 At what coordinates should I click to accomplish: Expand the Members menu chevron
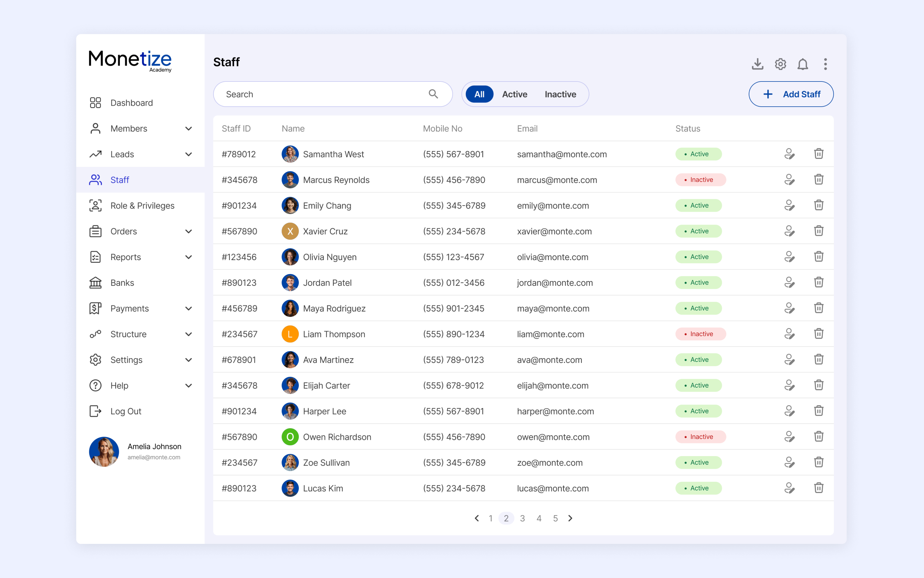188,128
